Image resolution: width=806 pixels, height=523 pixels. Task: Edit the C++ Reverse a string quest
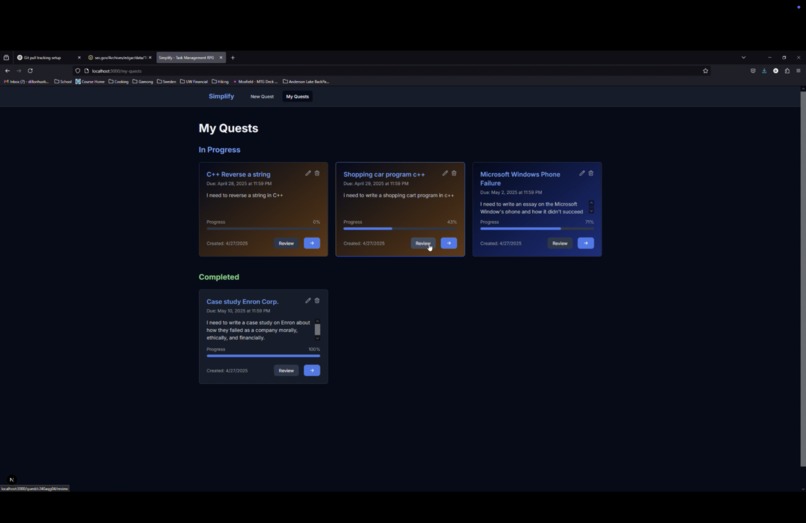point(308,173)
